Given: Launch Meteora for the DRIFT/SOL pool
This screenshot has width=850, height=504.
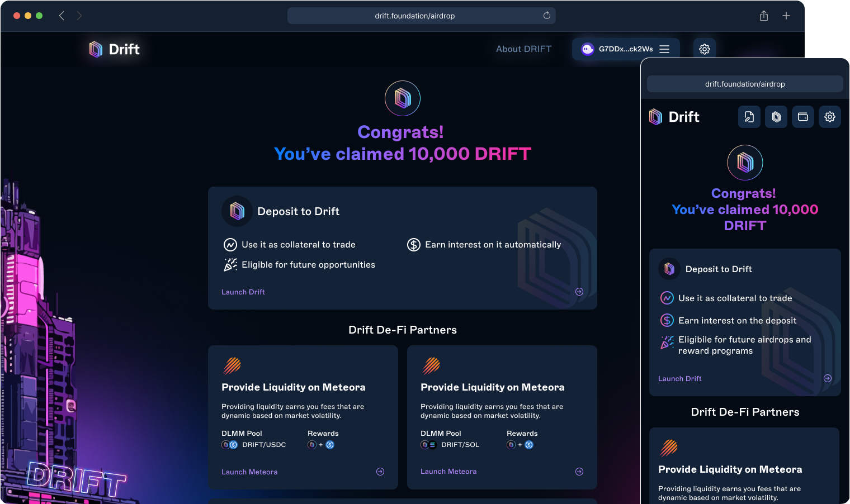Looking at the screenshot, I should (448, 472).
